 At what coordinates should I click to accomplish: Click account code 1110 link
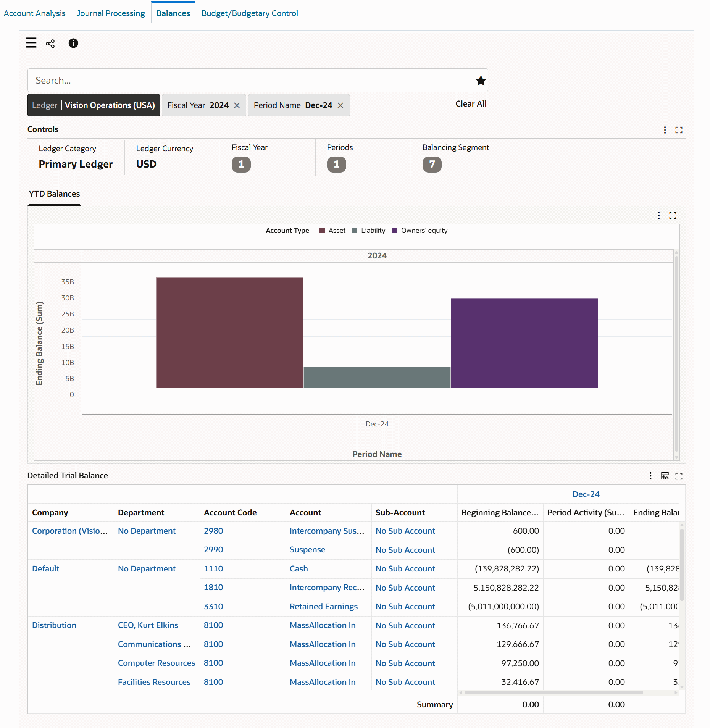point(213,569)
